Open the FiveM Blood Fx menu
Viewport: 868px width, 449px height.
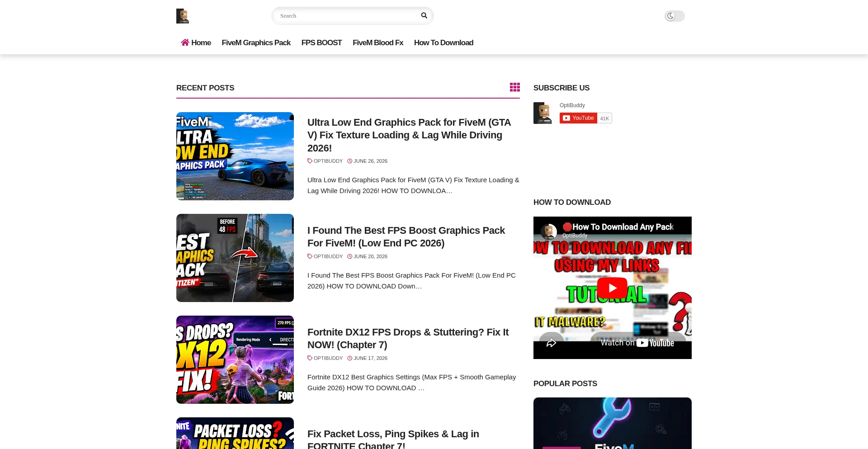(378, 43)
